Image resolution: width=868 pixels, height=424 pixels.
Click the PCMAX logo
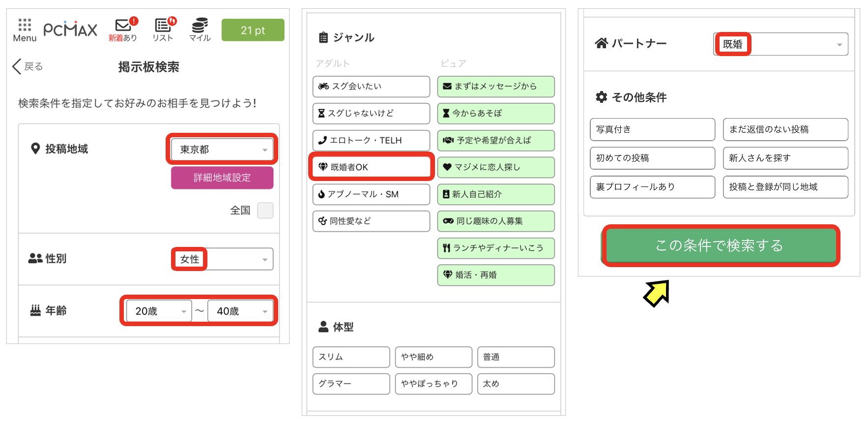coord(70,30)
